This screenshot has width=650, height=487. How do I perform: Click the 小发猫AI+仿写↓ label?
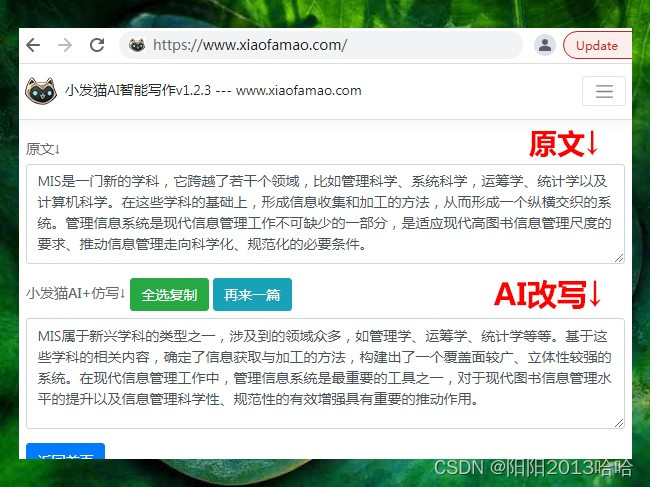[75, 293]
